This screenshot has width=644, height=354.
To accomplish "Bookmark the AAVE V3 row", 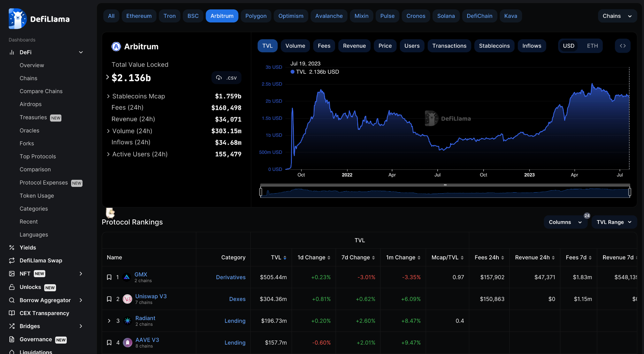I will coord(109,343).
